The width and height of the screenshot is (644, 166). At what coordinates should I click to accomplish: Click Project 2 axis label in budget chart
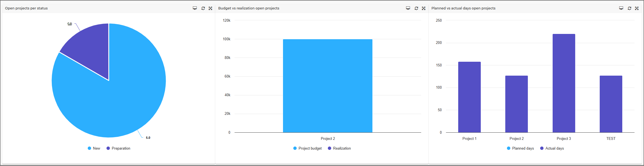[x=328, y=138]
